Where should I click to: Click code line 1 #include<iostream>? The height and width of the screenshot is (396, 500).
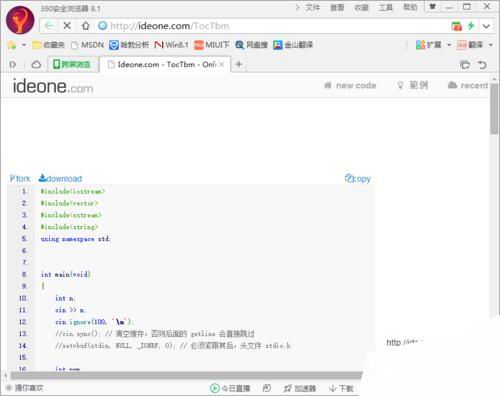[x=73, y=191]
